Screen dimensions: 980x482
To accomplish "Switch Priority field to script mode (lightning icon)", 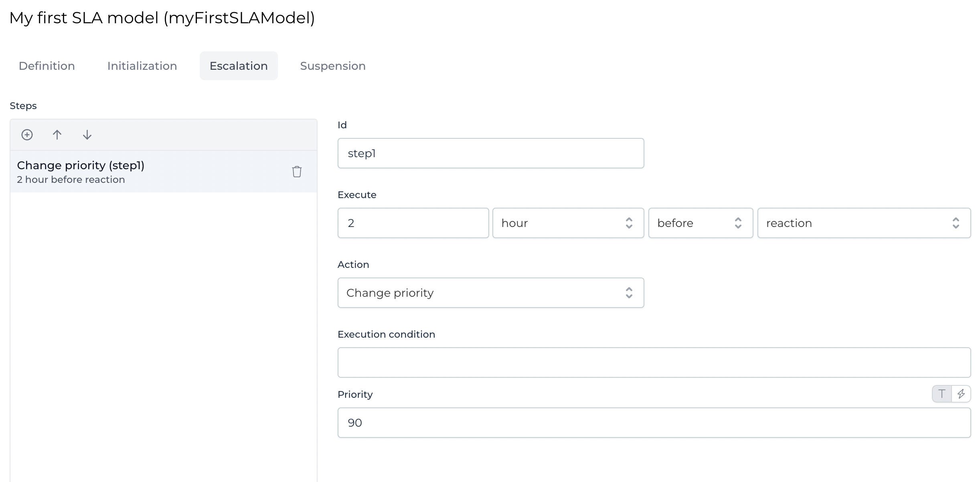I will 962,394.
